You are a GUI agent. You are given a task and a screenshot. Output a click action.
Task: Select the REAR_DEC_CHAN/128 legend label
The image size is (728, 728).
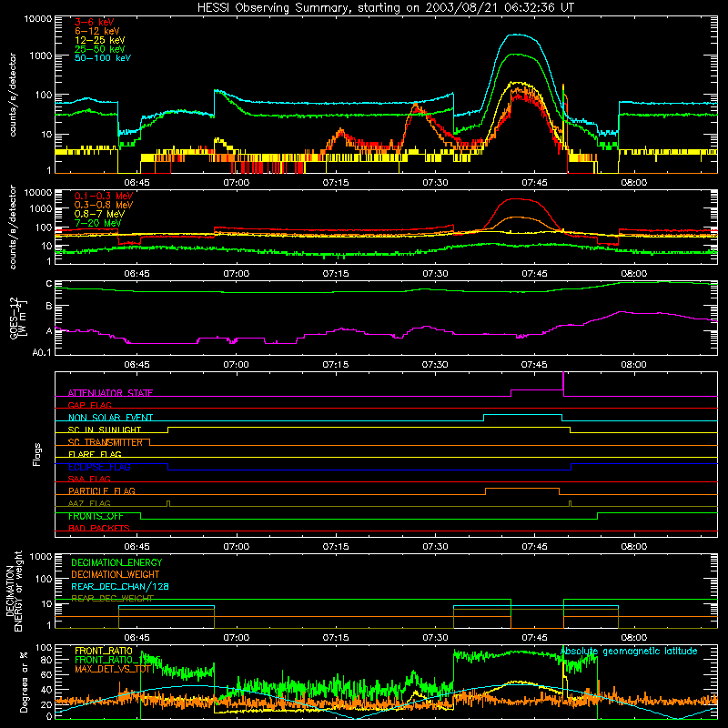click(x=120, y=587)
